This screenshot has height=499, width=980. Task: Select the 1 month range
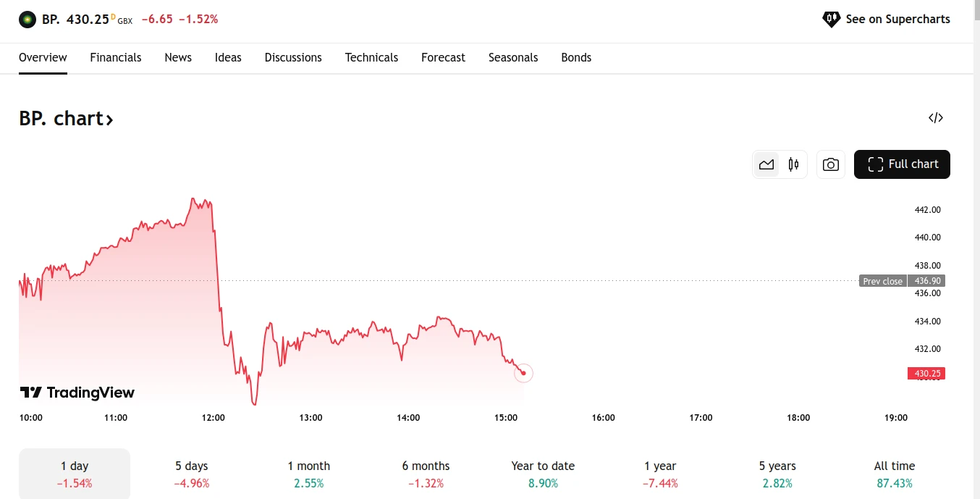309,474
